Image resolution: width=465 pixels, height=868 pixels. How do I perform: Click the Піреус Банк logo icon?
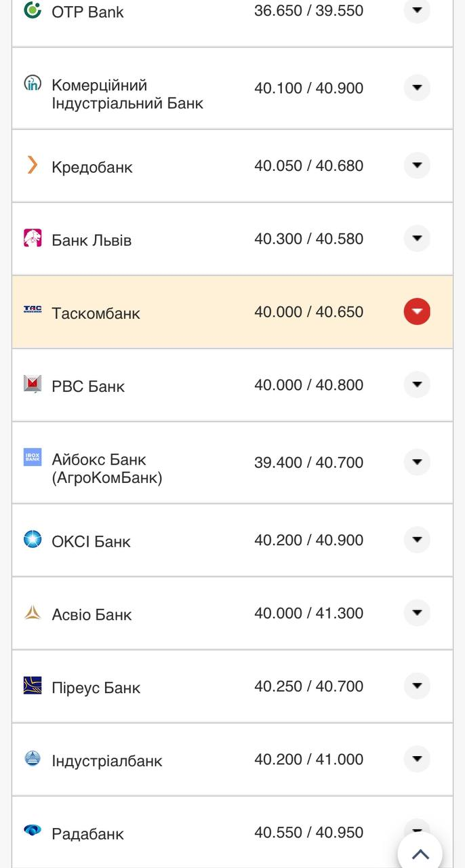click(33, 686)
